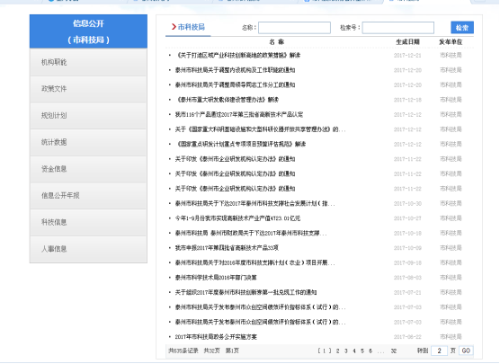500x364 pixels.
Task: Go to page 6 in pagination
Action: click(370, 351)
